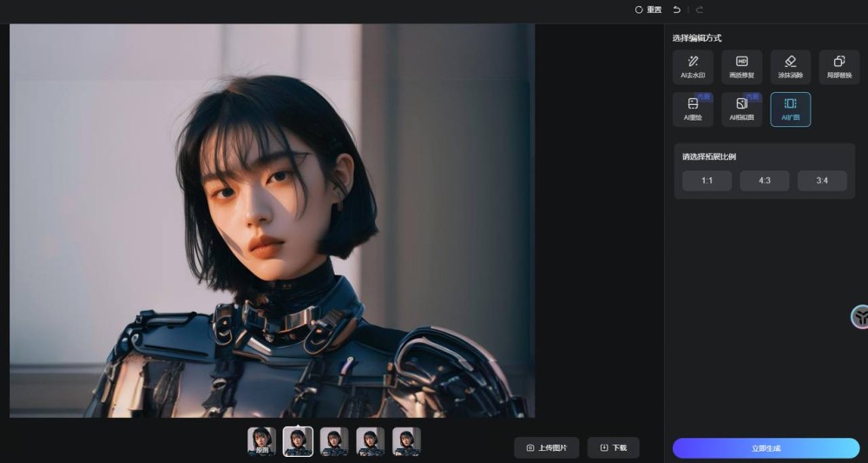
Task: Click the 立即生成 generate button
Action: pos(766,448)
